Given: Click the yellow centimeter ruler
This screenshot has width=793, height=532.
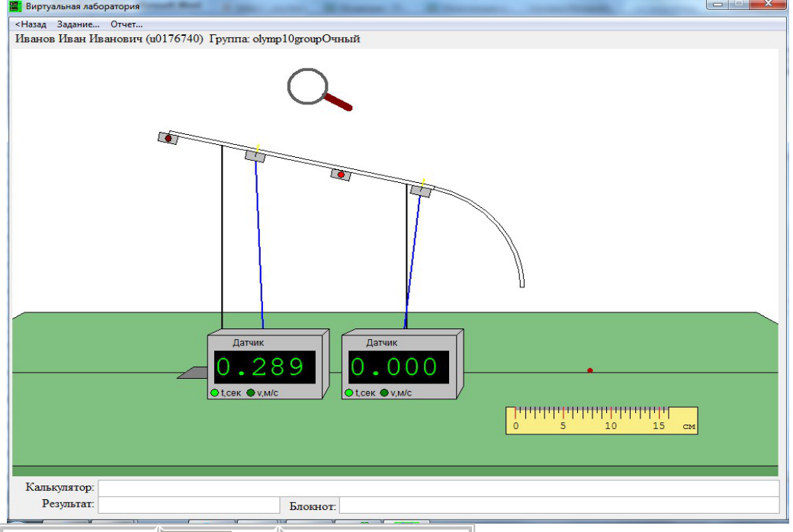Looking at the screenshot, I should [602, 420].
